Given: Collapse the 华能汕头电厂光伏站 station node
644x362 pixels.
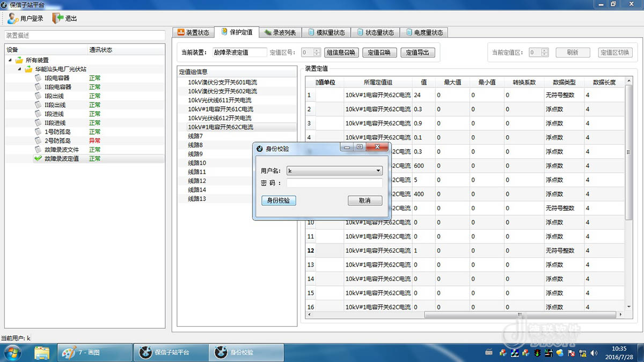Looking at the screenshot, I should tap(20, 69).
